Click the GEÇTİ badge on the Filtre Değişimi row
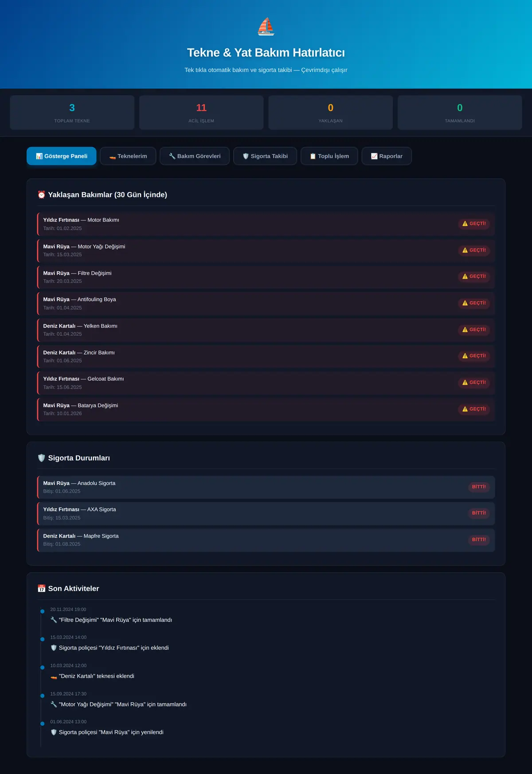Viewport: 532px width, 774px height. 474,276
